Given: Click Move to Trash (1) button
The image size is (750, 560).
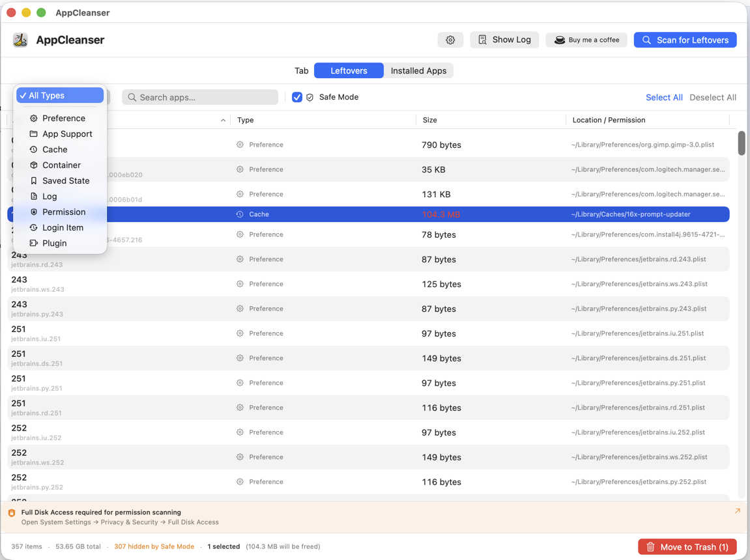Looking at the screenshot, I should click(687, 546).
